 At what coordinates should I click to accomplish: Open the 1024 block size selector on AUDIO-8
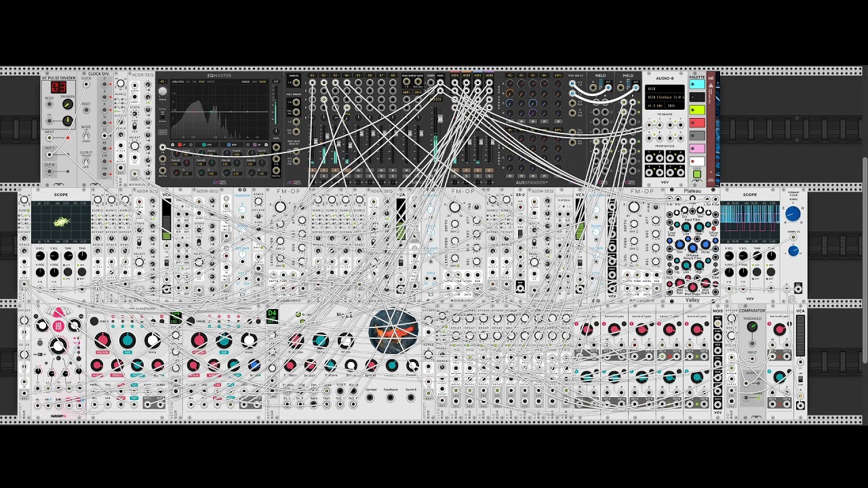674,106
